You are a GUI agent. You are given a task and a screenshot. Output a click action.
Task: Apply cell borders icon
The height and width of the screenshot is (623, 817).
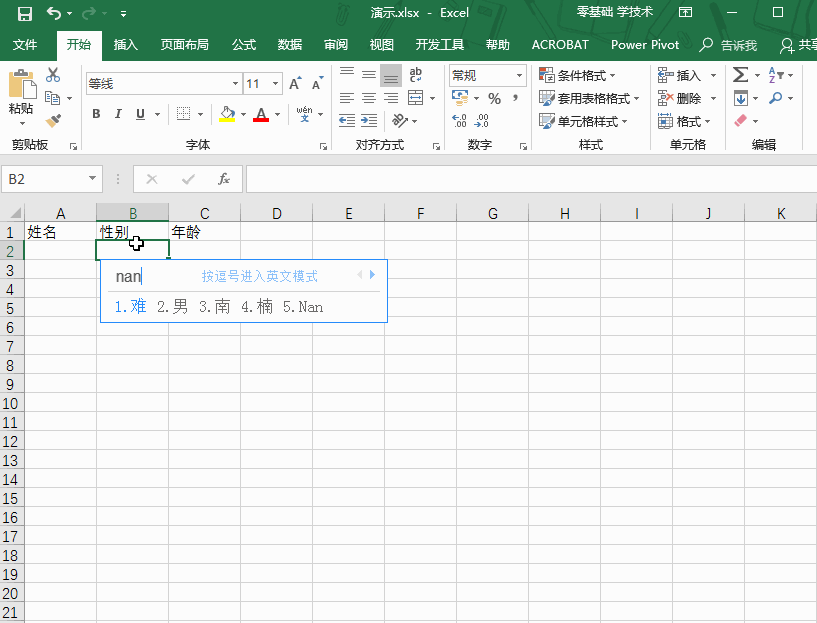pyautogui.click(x=183, y=114)
